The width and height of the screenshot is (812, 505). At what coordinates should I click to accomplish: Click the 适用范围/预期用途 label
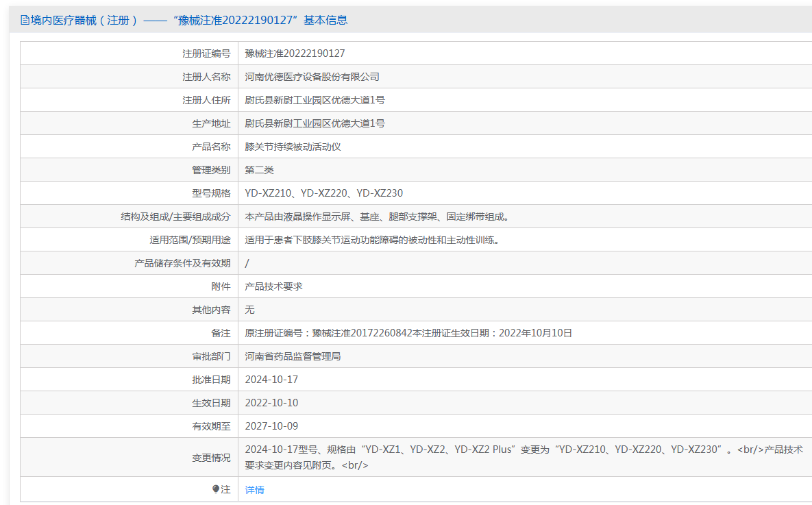190,240
